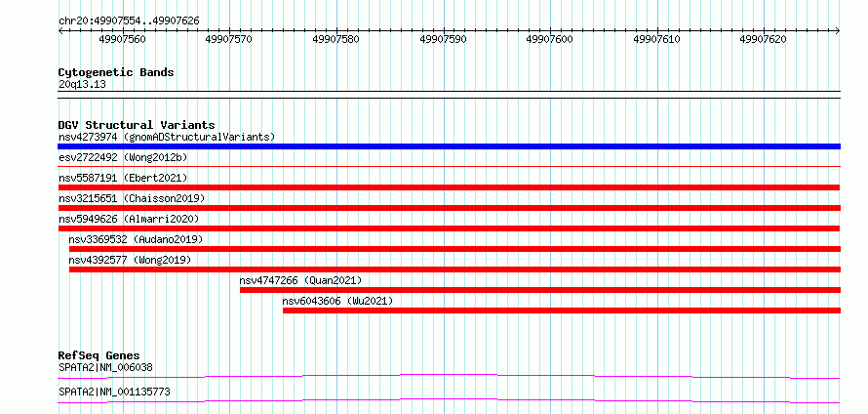
Task: Open the nsv3215651 (Chaisson2019) label
Action: click(132, 198)
